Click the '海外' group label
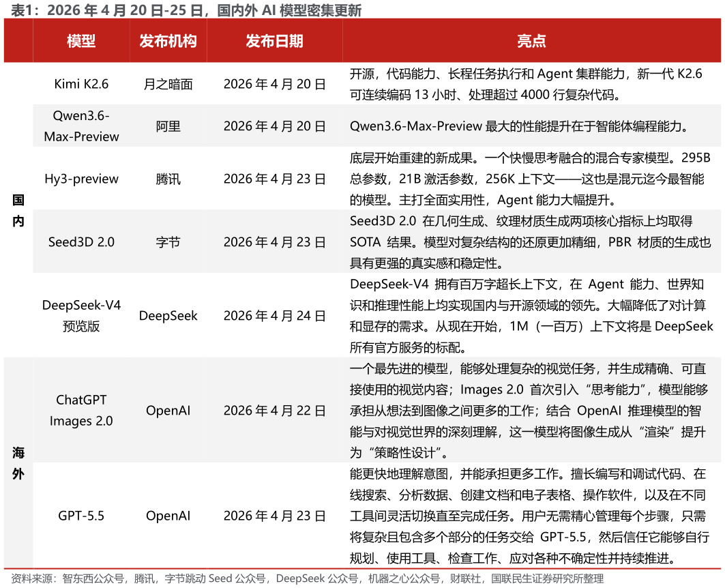This screenshot has height=588, width=725. [18, 462]
